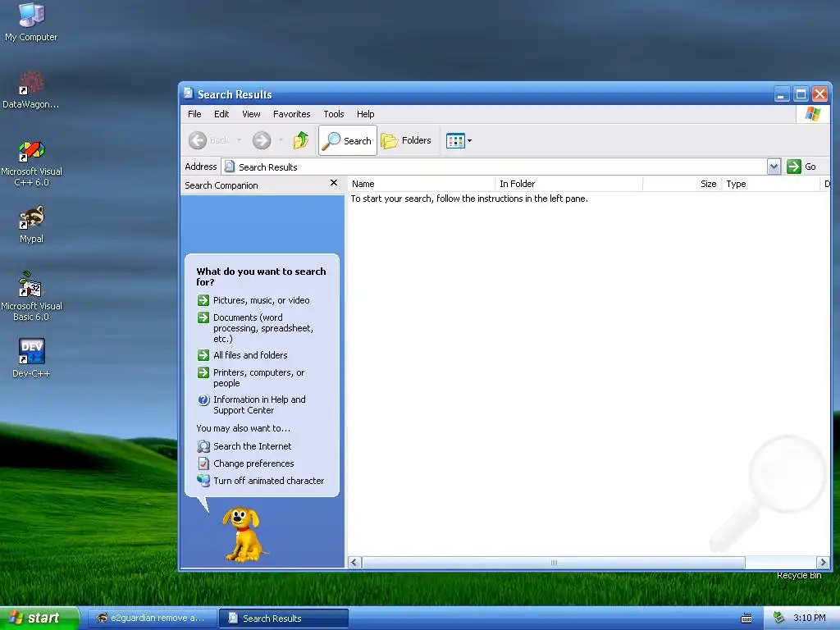Click the Search Results taskbar button
Screen dimensions: 840x630
[x=284, y=619]
